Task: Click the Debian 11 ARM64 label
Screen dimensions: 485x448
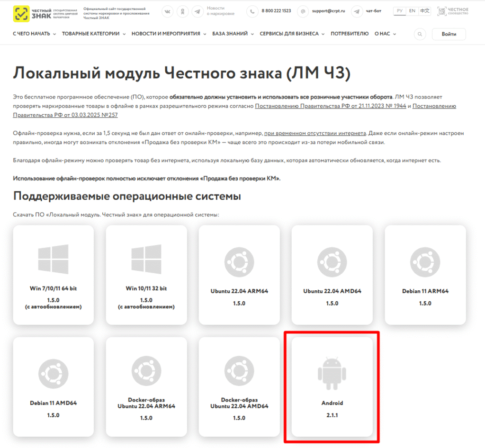Action: [425, 291]
